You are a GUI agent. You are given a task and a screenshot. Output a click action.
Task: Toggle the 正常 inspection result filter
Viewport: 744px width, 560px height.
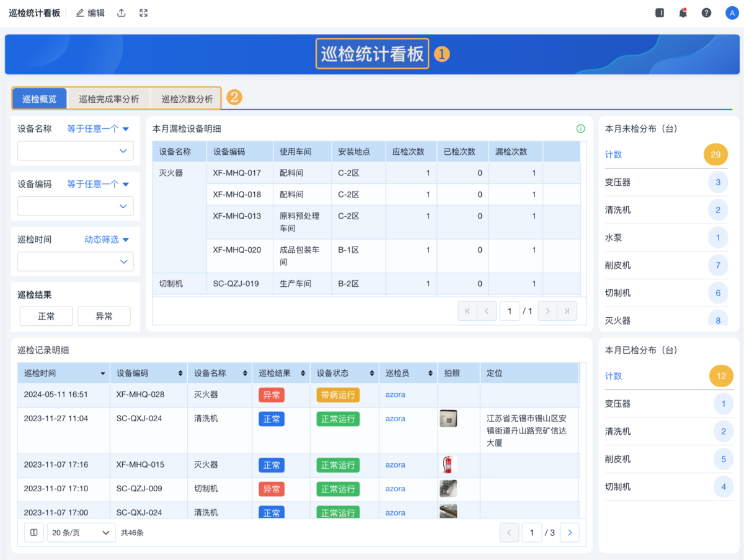(46, 316)
